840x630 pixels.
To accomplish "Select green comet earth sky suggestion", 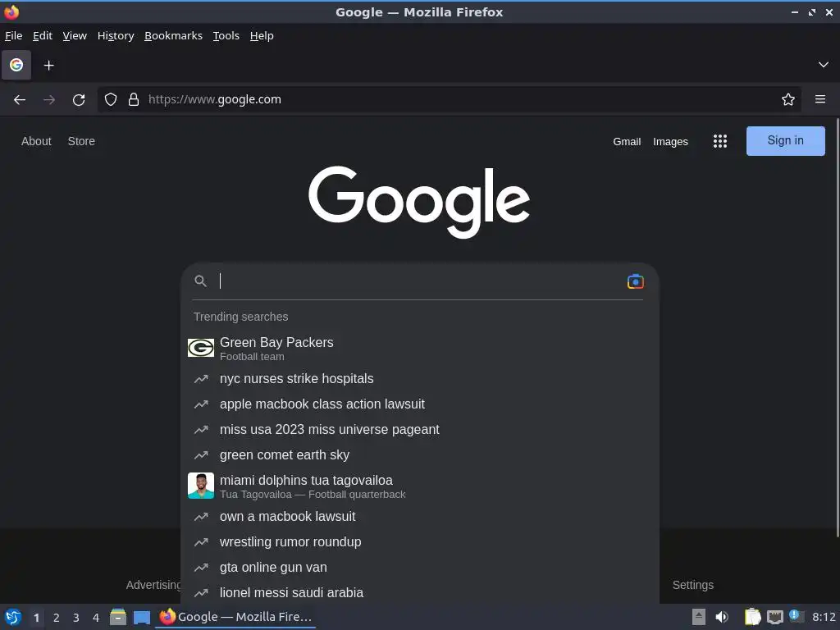I will click(x=419, y=455).
